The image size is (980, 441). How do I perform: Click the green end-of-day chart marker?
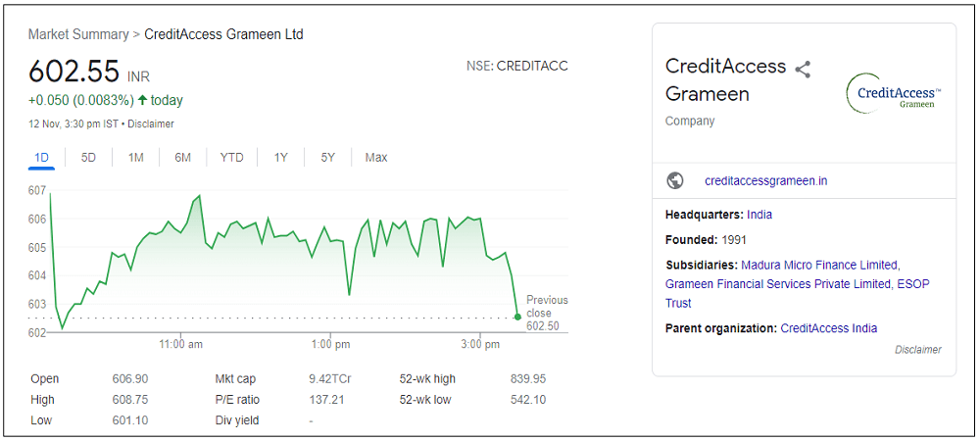[517, 317]
